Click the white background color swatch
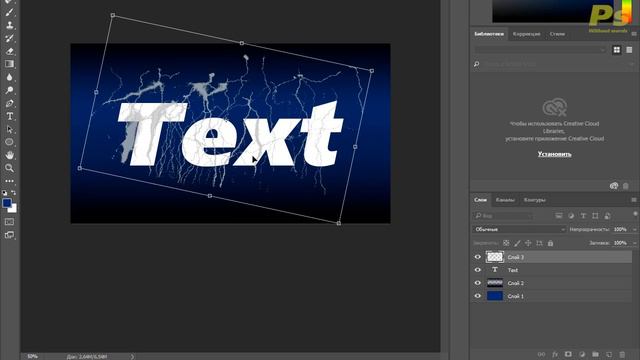Viewport: 640px width, 360px height. click(x=14, y=209)
